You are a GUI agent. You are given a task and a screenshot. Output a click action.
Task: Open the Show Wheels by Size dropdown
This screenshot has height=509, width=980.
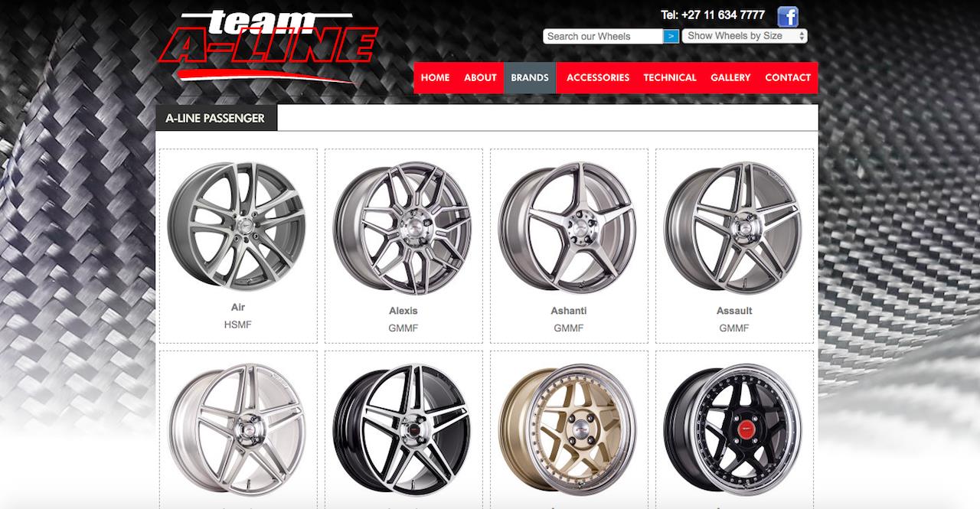pos(745,36)
